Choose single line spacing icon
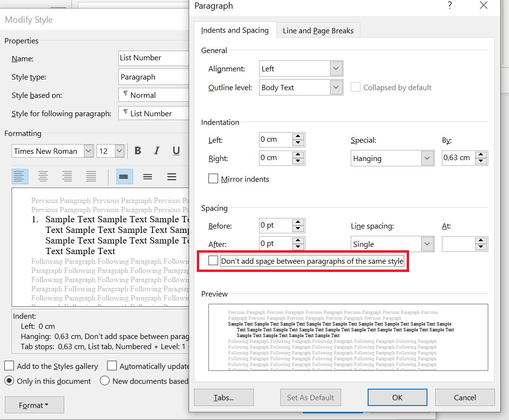The height and width of the screenshot is (420, 509). coord(124,176)
